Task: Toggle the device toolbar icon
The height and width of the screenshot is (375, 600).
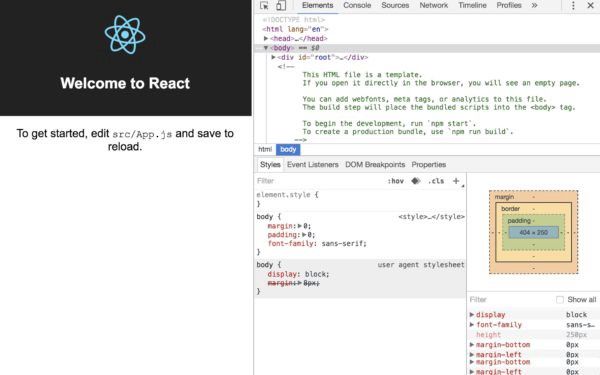Action: [281, 5]
